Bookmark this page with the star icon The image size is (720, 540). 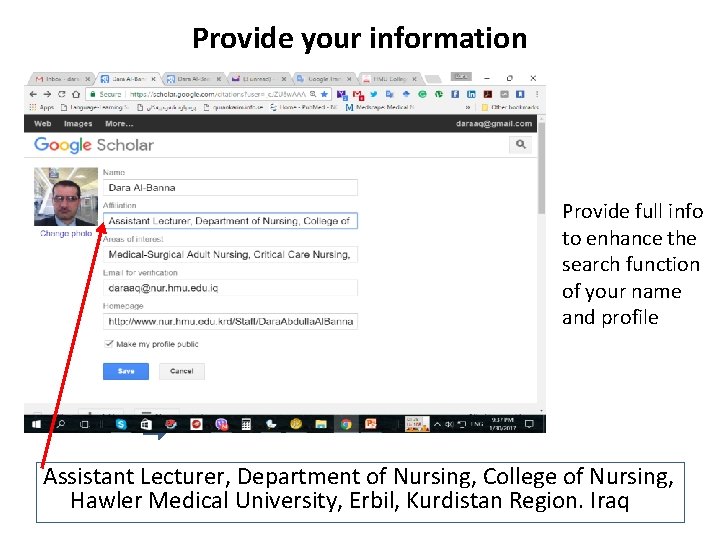coord(324,94)
